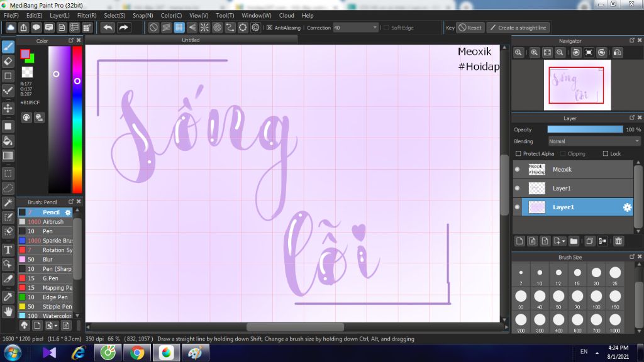Image resolution: width=644 pixels, height=362 pixels.
Task: Hide the Meoxik layer visibility dot
Action: pos(517,169)
